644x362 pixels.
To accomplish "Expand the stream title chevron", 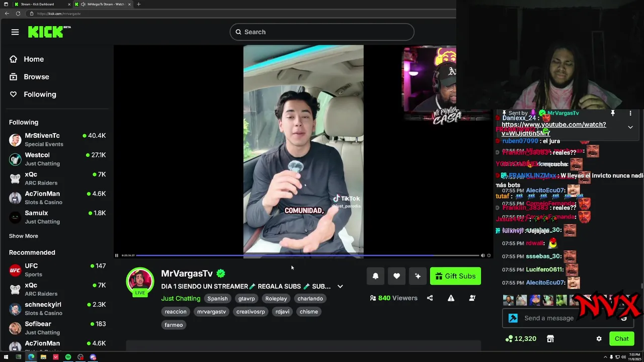I will [340, 287].
